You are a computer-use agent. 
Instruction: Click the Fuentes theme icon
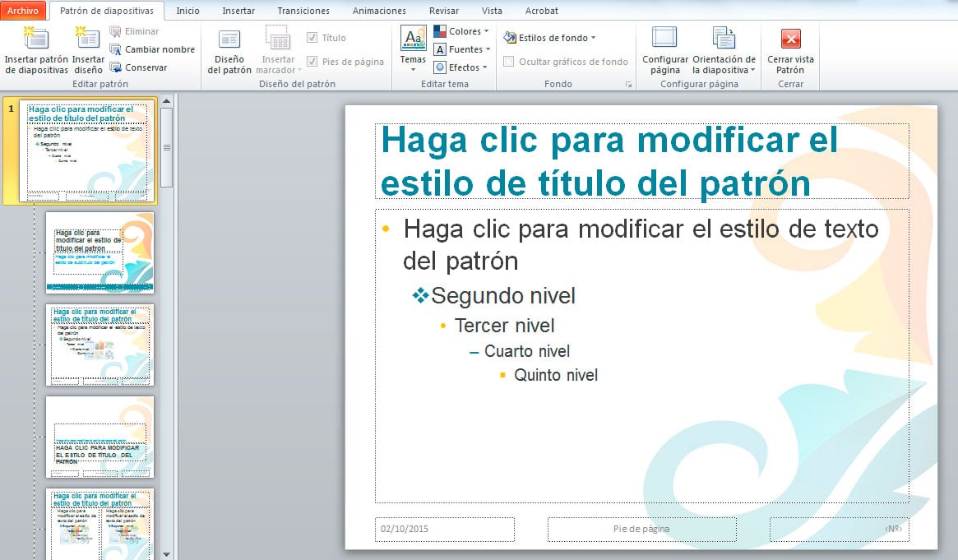tap(440, 49)
